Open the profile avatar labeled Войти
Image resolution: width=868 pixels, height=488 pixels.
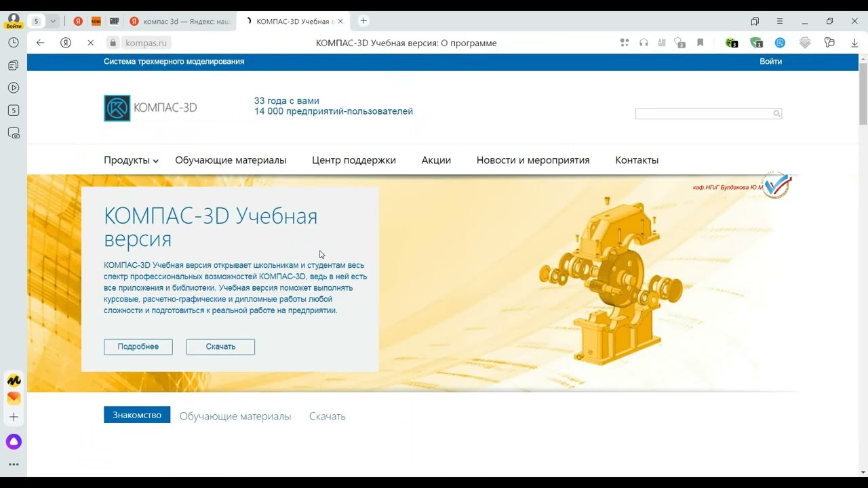(x=13, y=20)
